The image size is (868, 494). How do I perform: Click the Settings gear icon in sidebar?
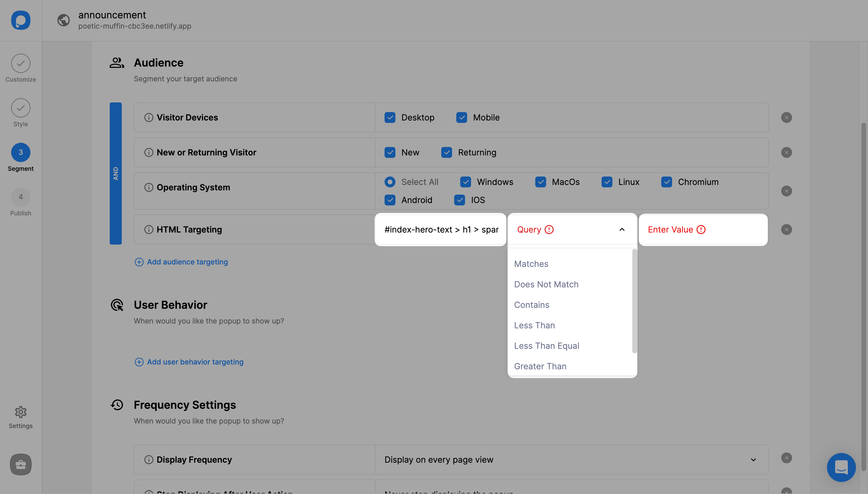coord(20,412)
